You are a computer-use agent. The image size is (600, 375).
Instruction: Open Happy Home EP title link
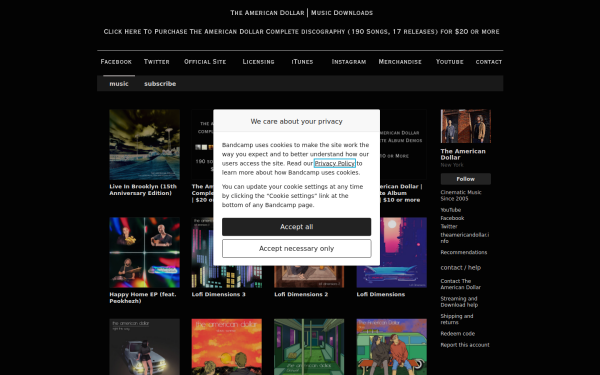(x=143, y=298)
